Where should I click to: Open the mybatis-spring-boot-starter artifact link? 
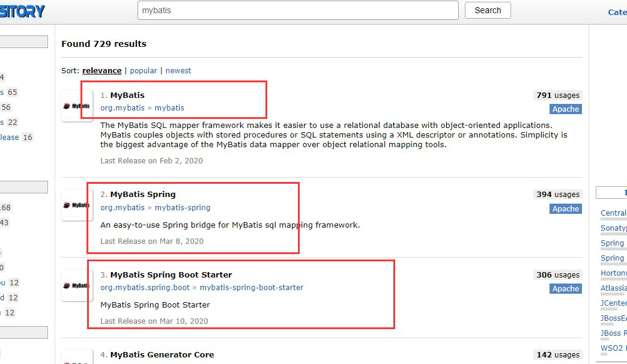click(252, 288)
